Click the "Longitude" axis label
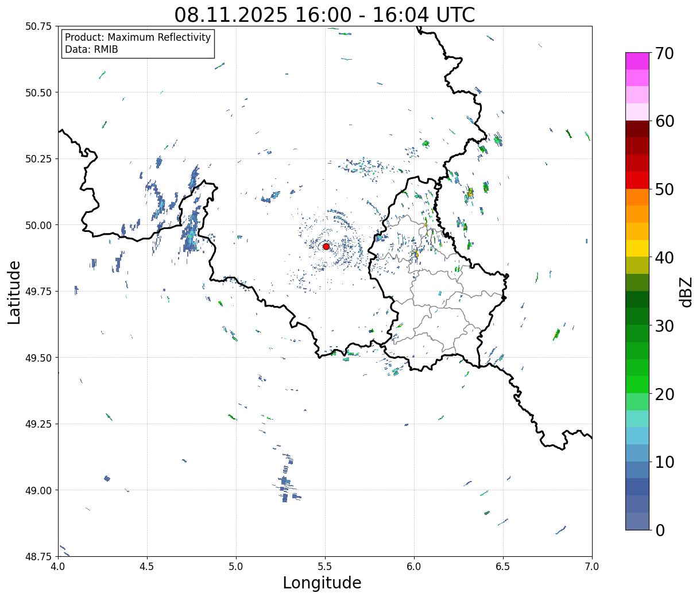Screen dimensions: 700x597 [322, 583]
